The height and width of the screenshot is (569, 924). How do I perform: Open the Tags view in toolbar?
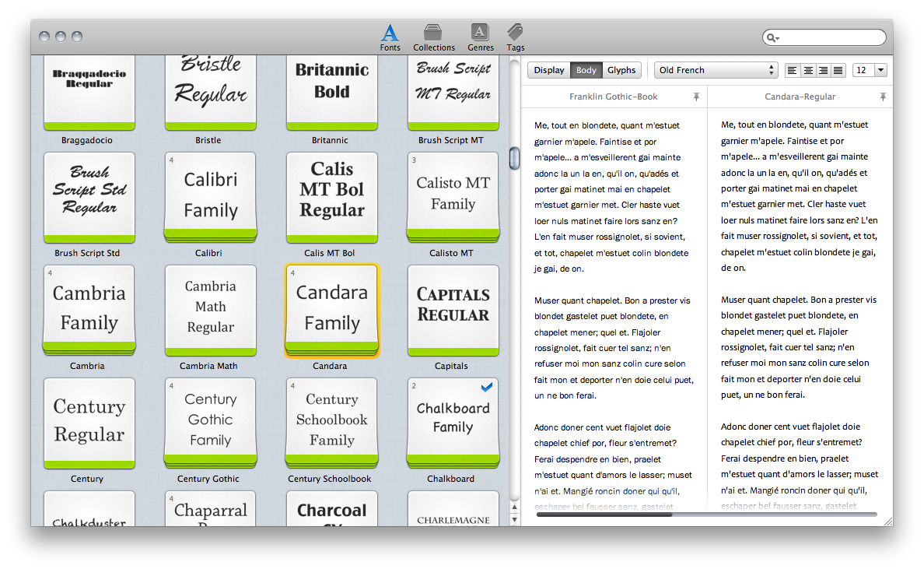[x=515, y=37]
